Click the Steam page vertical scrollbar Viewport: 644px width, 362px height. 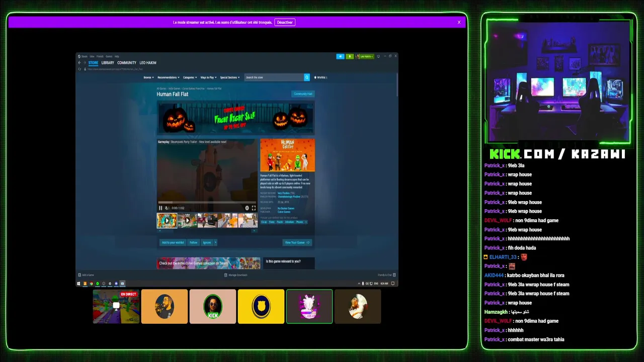(396, 85)
